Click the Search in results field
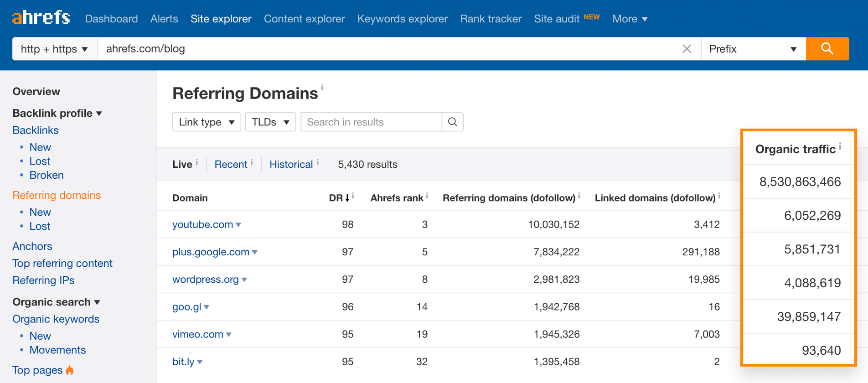 (x=371, y=122)
